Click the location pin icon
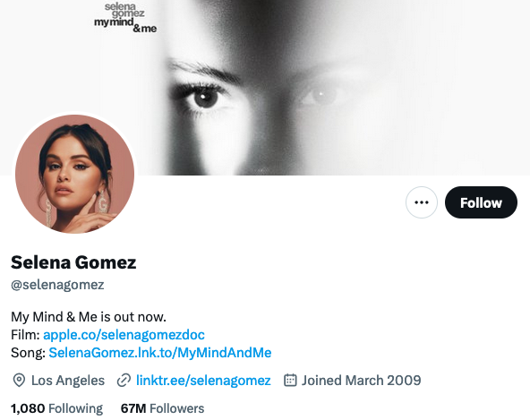The height and width of the screenshot is (420, 530). coord(19,381)
